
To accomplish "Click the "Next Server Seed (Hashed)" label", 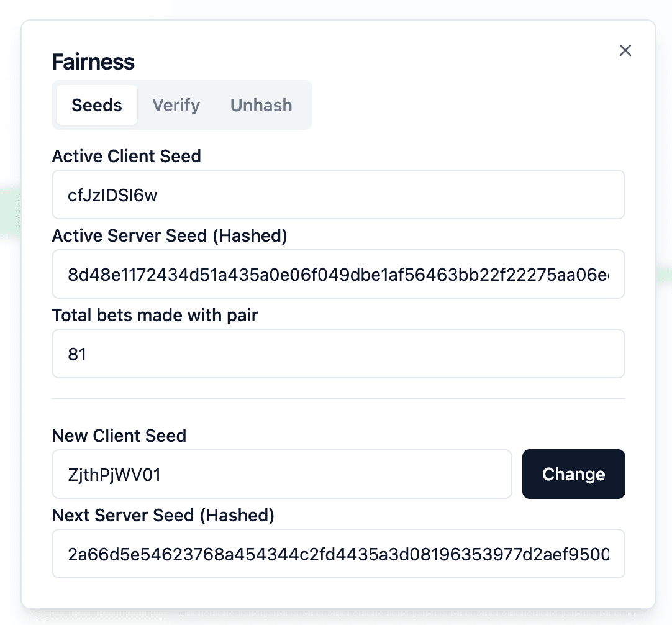I will pyautogui.click(x=163, y=515).
